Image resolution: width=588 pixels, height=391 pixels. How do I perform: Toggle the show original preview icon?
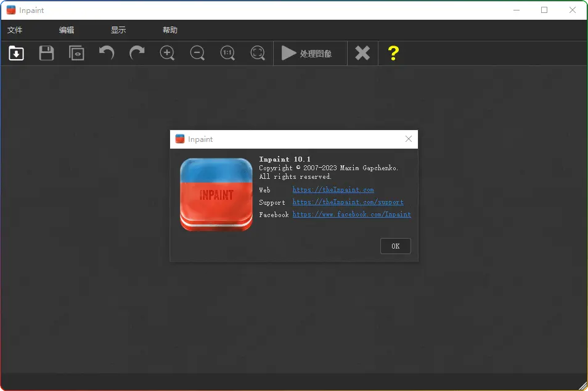coord(76,54)
